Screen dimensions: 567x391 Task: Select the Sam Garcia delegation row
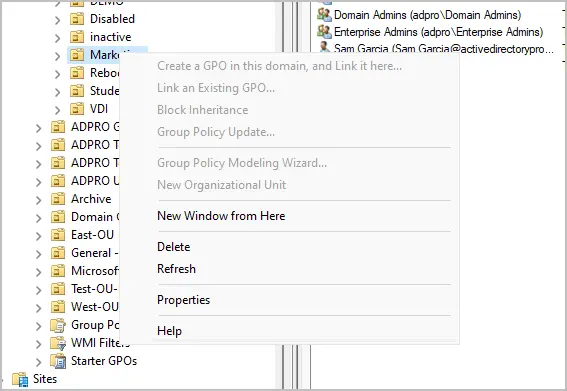444,48
